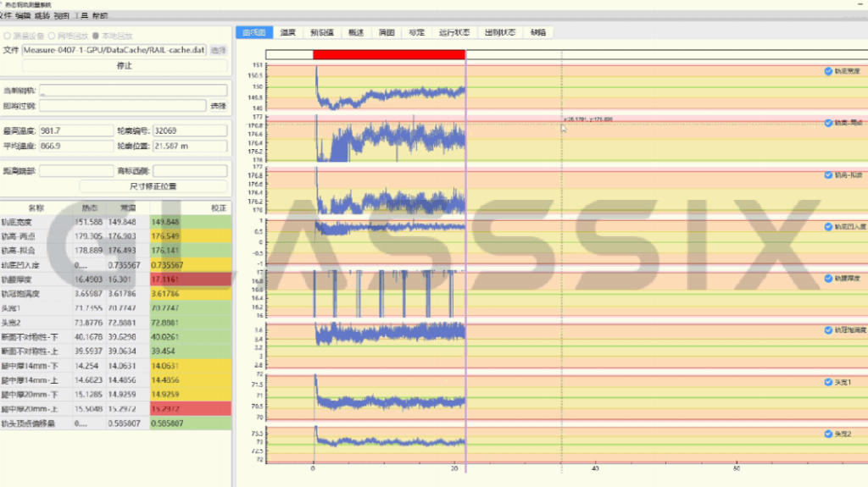Click the 距离端部 input field
The height and width of the screenshot is (487, 868).
(x=76, y=171)
